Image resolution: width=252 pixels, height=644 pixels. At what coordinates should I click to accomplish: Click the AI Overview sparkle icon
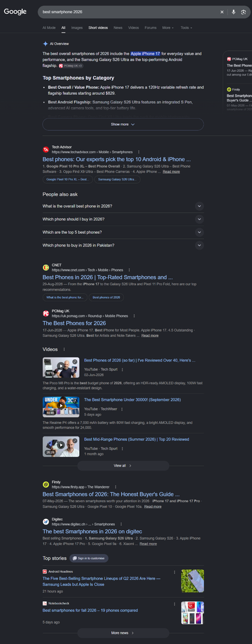click(x=45, y=43)
